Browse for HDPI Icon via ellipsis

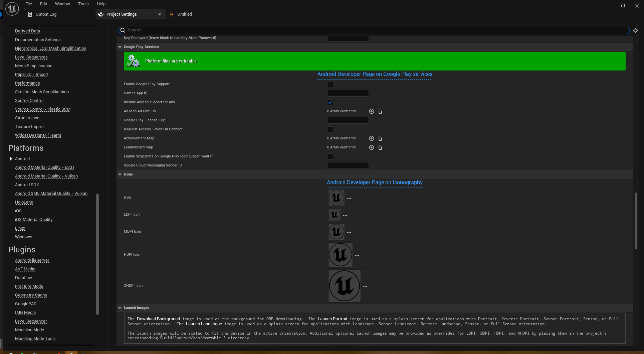(357, 256)
